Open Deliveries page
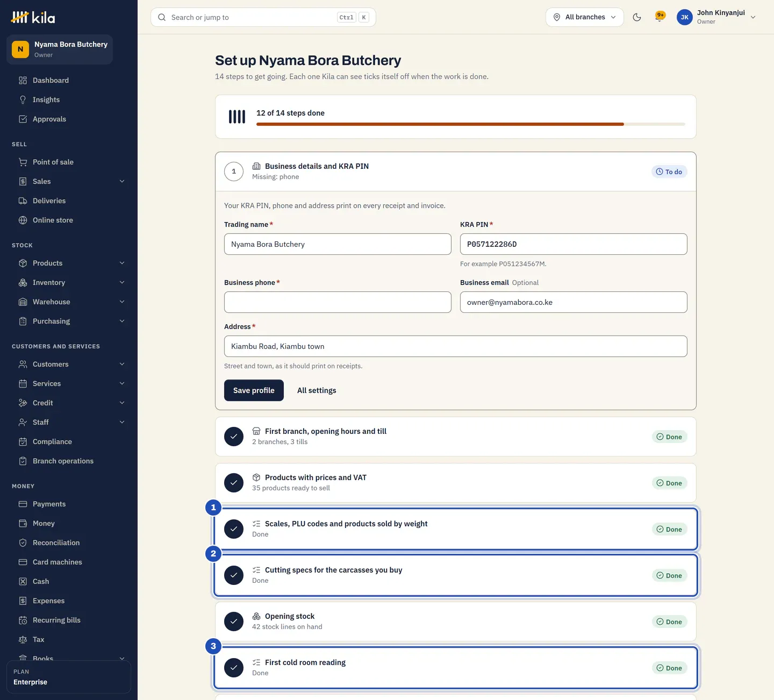The height and width of the screenshot is (700, 774). [69, 201]
